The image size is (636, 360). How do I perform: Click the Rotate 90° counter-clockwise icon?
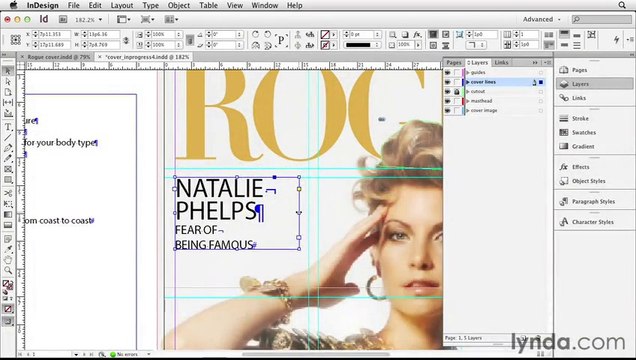[268, 34]
